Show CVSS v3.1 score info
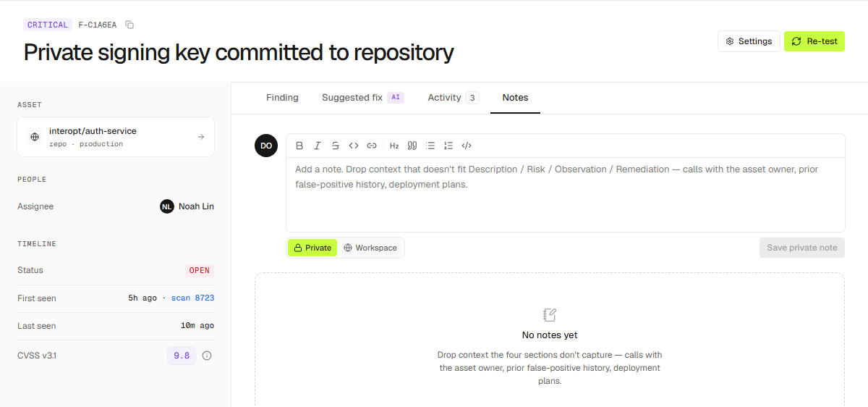Screen dimensions: 868x407 tap(207, 356)
